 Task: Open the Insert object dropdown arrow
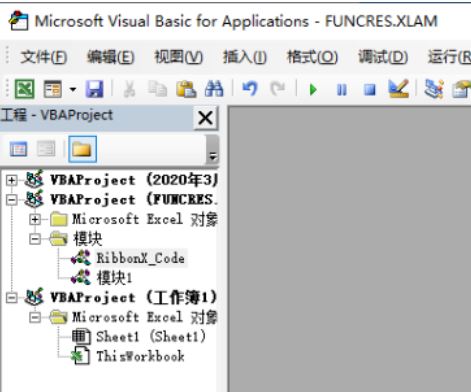click(x=73, y=89)
